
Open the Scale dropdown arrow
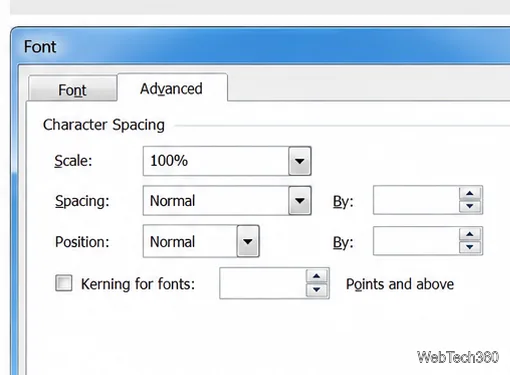coord(300,161)
